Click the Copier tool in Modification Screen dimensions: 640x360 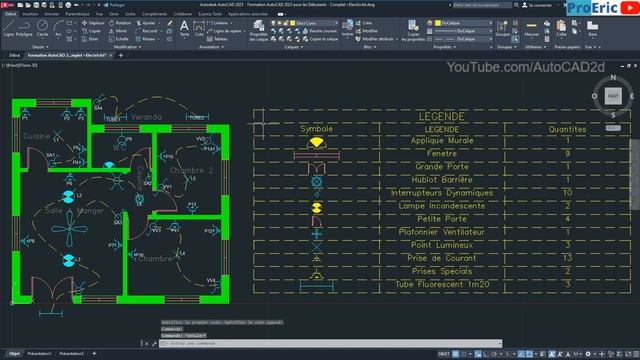click(x=92, y=31)
